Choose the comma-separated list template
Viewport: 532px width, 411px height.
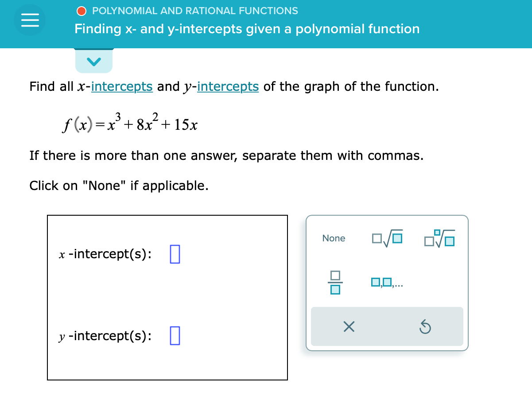[x=387, y=283]
